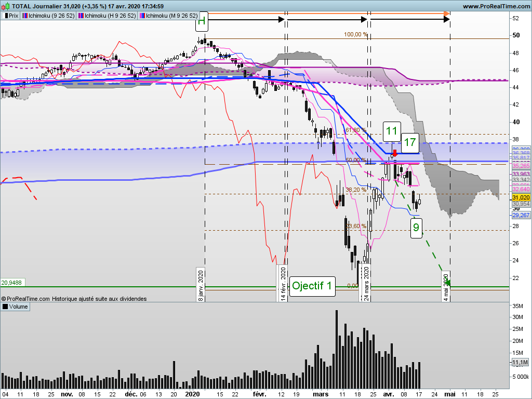Select the annotation box labeled 9

coord(416,228)
